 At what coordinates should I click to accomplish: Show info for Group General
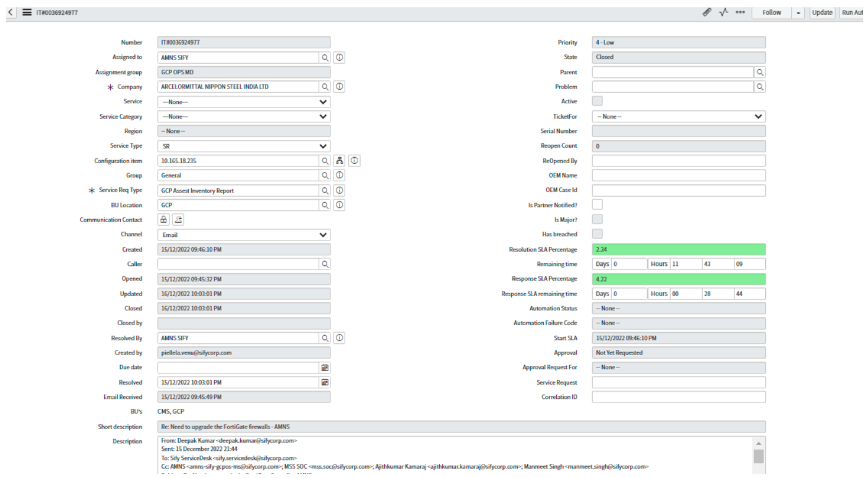339,176
